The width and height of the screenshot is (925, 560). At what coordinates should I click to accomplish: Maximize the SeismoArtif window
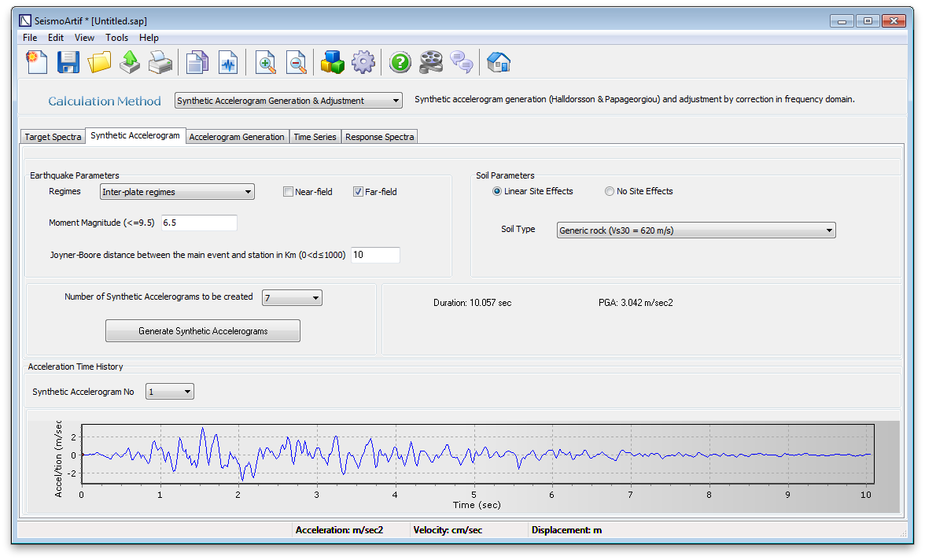868,21
